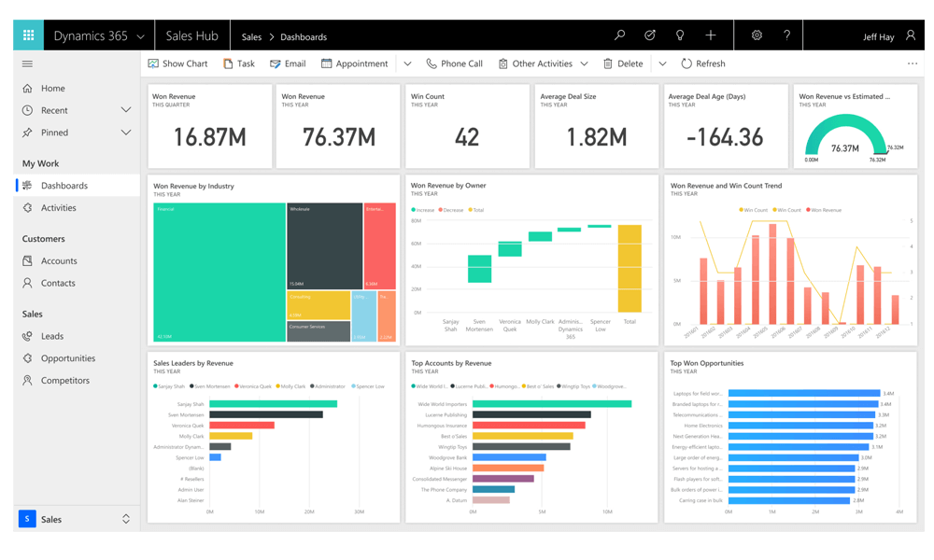Click the Sales Hub app title
The height and width of the screenshot is (560, 934).
[191, 35]
